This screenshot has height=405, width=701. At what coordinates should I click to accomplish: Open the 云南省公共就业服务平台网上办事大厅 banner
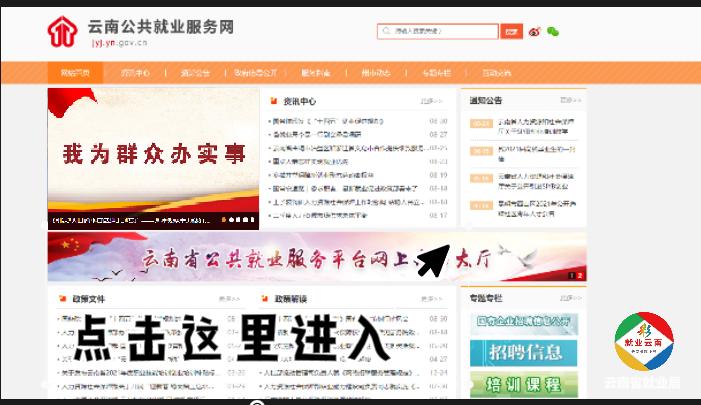click(x=300, y=257)
